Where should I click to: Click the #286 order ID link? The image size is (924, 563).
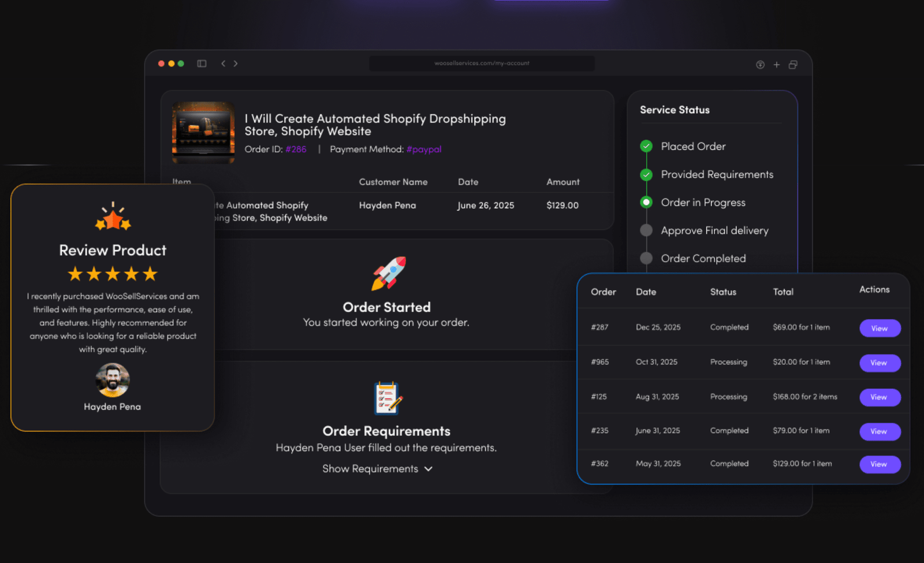click(296, 150)
